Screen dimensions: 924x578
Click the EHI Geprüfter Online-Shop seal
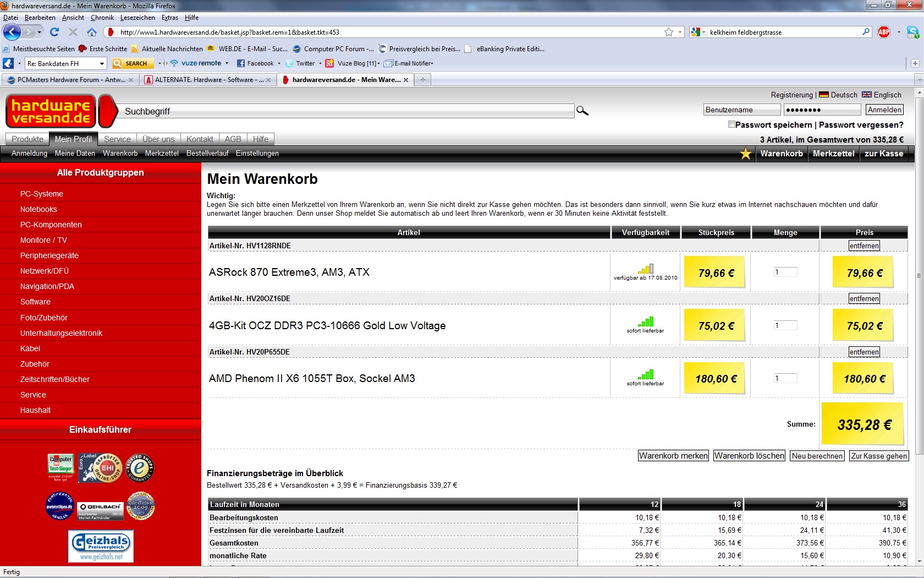[101, 468]
